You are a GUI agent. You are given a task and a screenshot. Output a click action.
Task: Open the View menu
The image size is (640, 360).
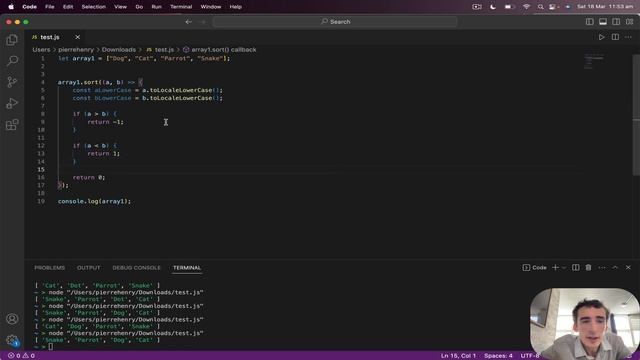120,7
